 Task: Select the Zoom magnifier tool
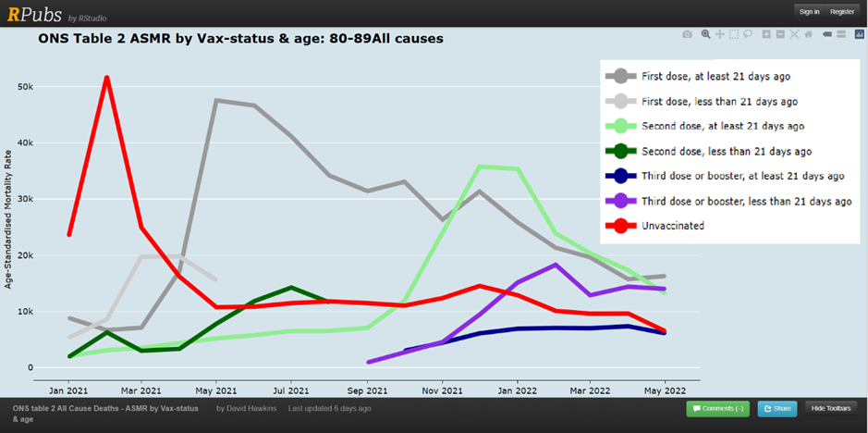point(705,34)
